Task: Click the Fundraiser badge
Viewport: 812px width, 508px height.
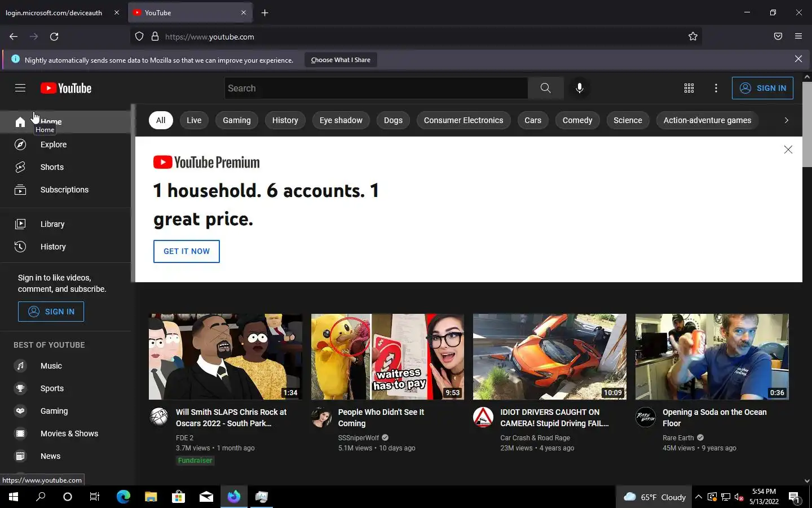Action: (195, 461)
